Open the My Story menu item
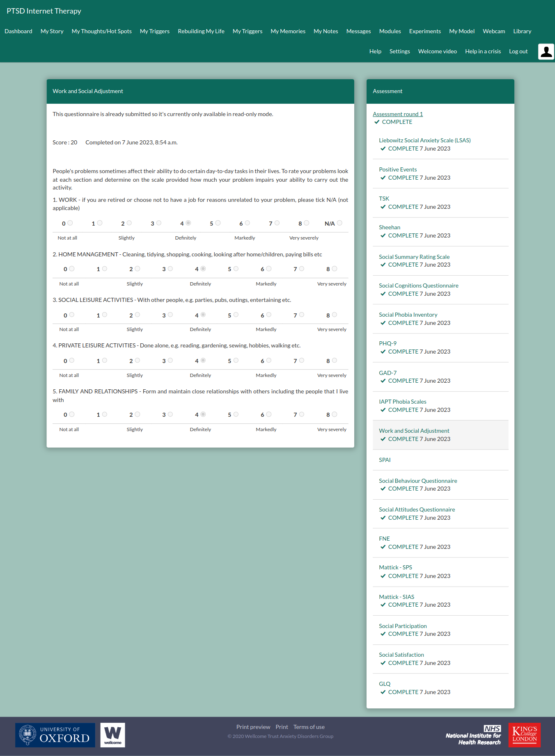This screenshot has height=756, width=555. 52,31
